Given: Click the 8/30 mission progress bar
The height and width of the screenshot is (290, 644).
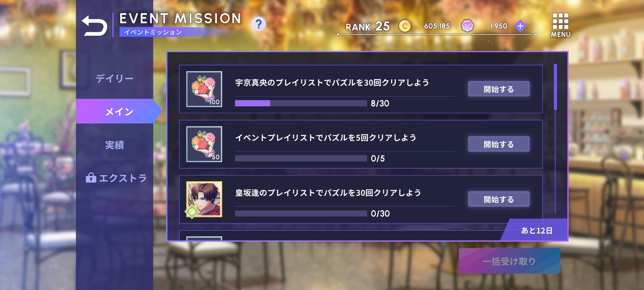Looking at the screenshot, I should tap(301, 103).
